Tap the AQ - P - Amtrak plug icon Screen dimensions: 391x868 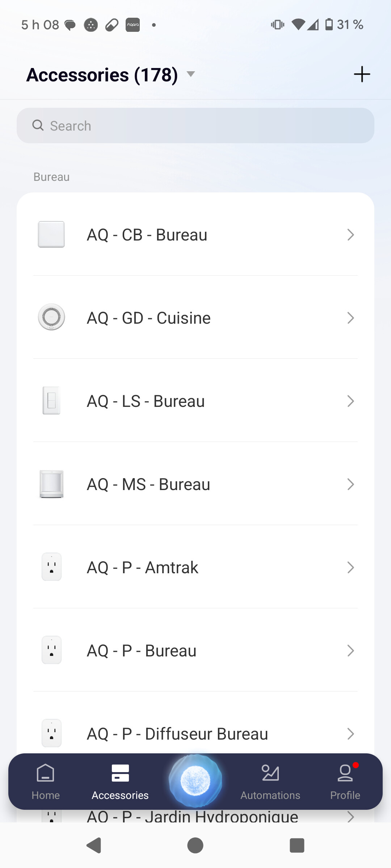[51, 567]
